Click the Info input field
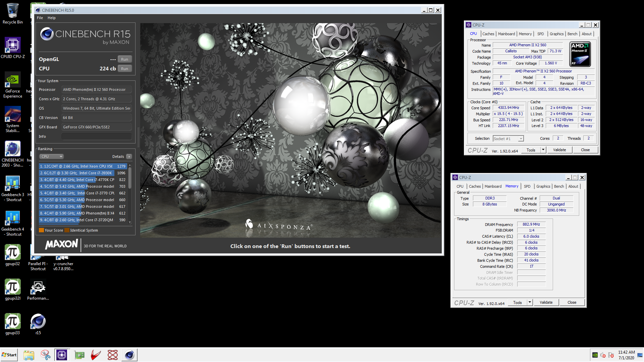644x362 pixels. click(x=97, y=136)
